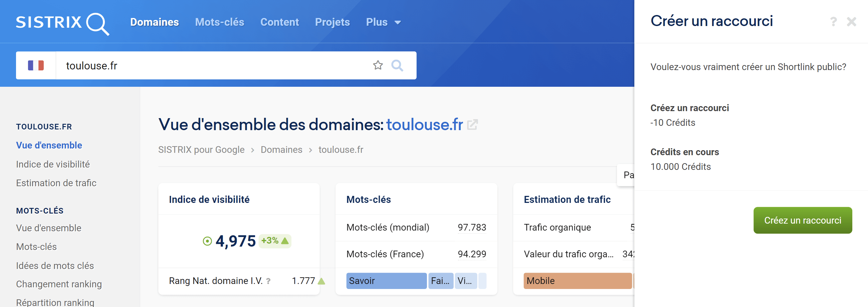Image resolution: width=868 pixels, height=307 pixels.
Task: Click the Mobile traffic bar segment
Action: (x=577, y=281)
